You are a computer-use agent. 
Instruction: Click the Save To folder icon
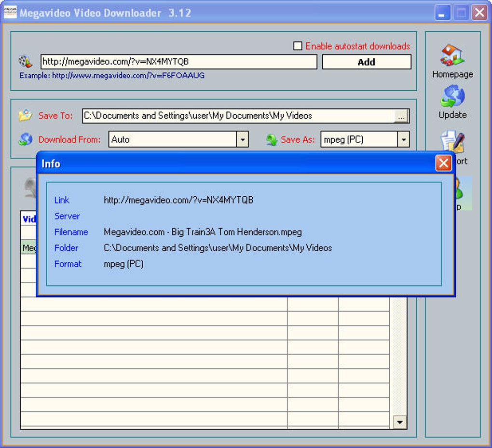tap(25, 115)
